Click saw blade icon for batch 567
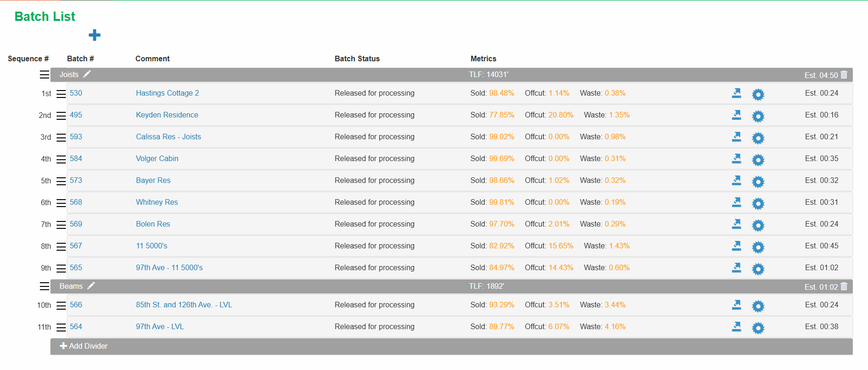This screenshot has width=868, height=370. click(x=758, y=247)
